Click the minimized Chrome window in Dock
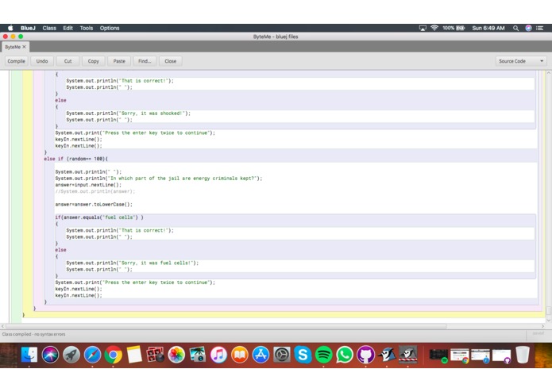The height and width of the screenshot is (392, 552). (x=459, y=355)
